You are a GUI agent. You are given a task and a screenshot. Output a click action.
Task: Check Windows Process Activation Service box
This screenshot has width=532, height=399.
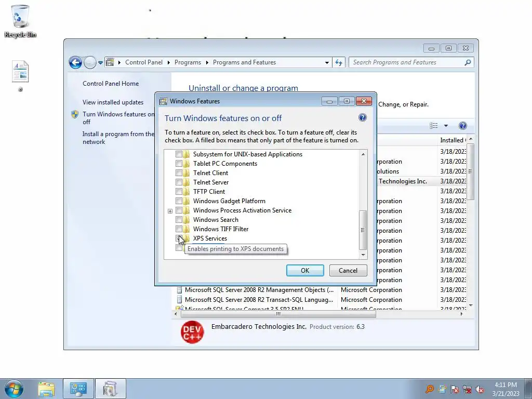pyautogui.click(x=179, y=210)
